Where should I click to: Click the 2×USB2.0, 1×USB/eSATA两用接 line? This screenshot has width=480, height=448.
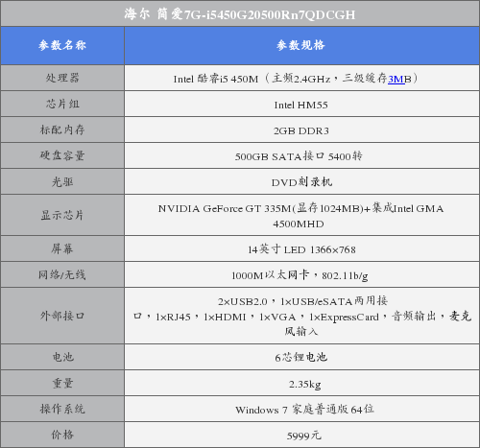coord(302,301)
